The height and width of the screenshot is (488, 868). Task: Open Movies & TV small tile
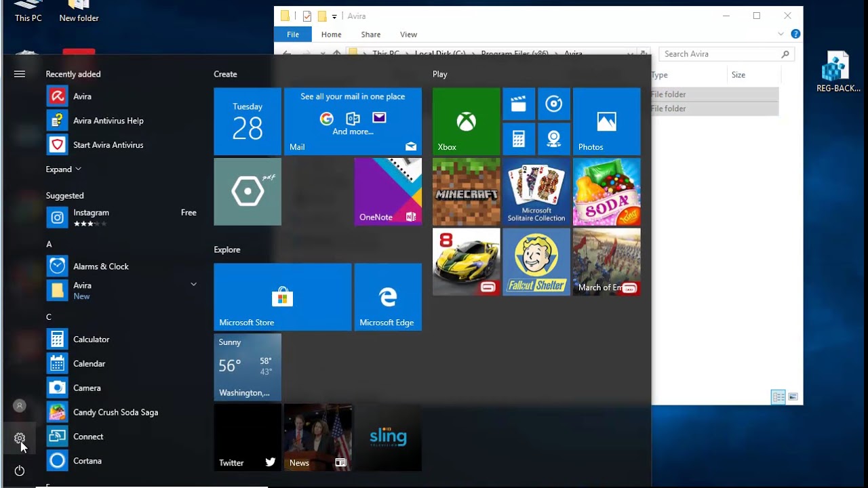pos(519,104)
